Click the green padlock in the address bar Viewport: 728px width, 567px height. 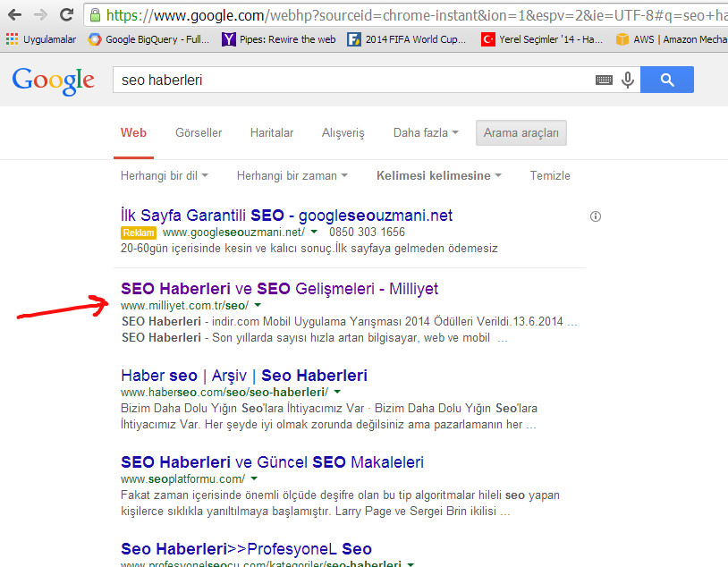pos(95,15)
